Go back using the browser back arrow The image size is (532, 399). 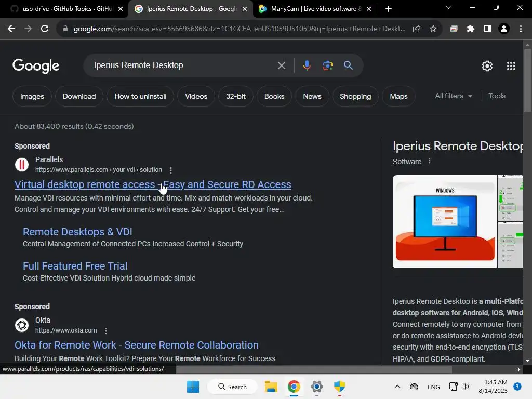coord(11,29)
